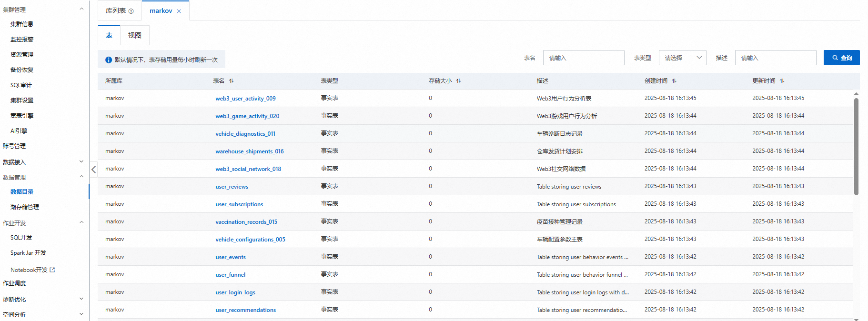868x321 pixels.
Task: Open table vehicle_diagnostics_011
Action: click(245, 134)
